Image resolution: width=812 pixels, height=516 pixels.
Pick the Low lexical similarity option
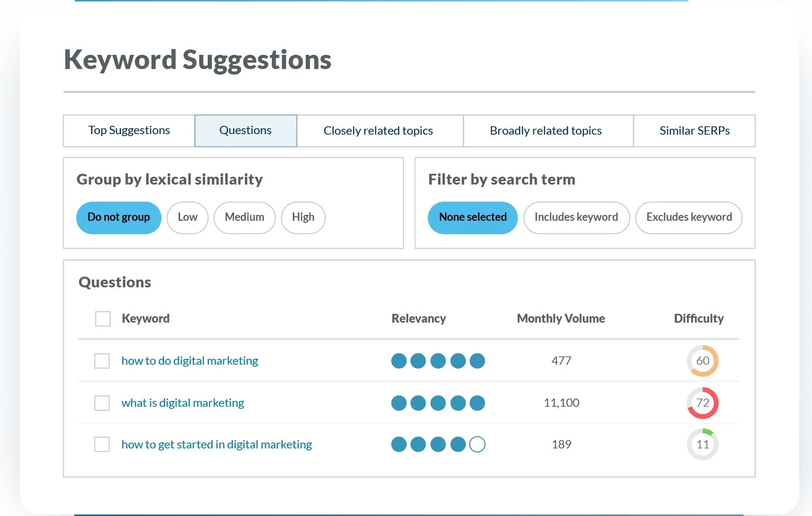point(187,217)
